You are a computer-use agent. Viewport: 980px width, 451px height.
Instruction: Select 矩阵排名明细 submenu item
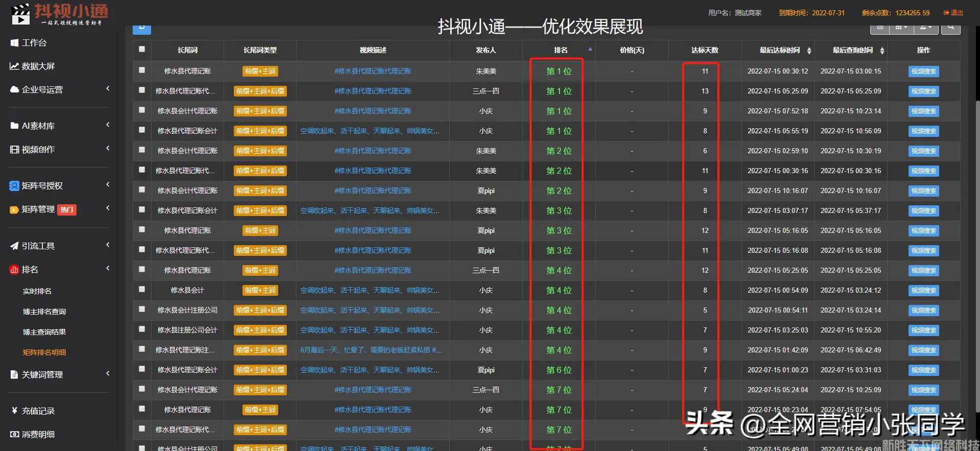tap(44, 353)
